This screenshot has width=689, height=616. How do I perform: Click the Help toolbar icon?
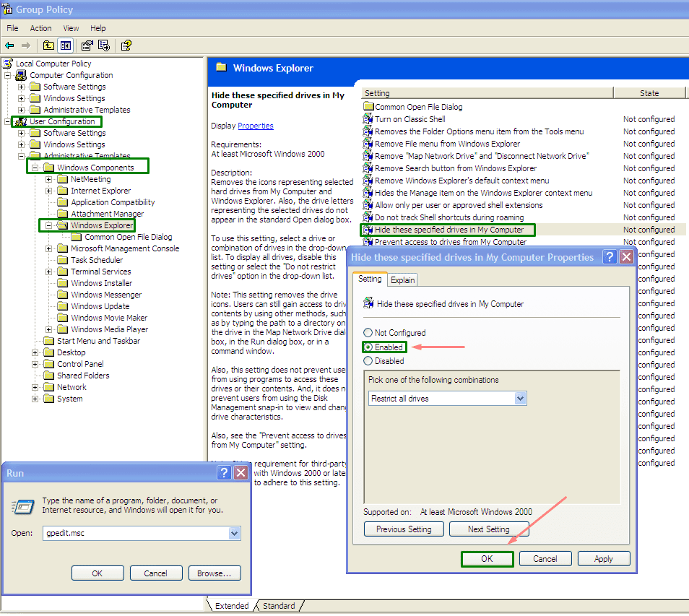coord(126,45)
